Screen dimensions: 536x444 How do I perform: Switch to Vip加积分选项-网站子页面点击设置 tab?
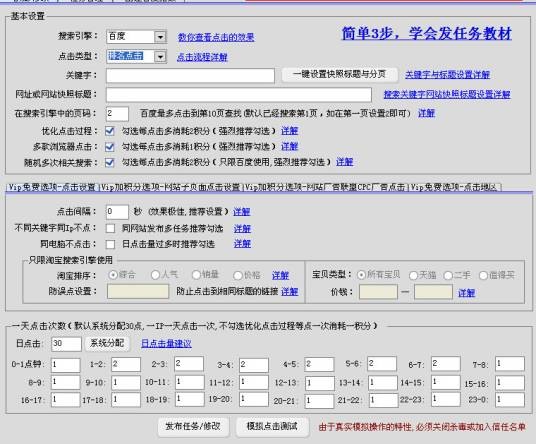tap(171, 187)
